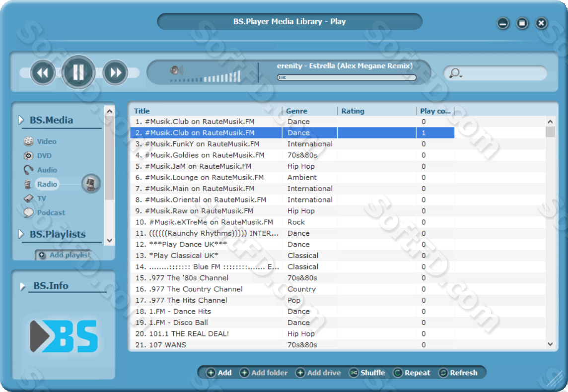Expand the BS.Playlists section

point(21,234)
